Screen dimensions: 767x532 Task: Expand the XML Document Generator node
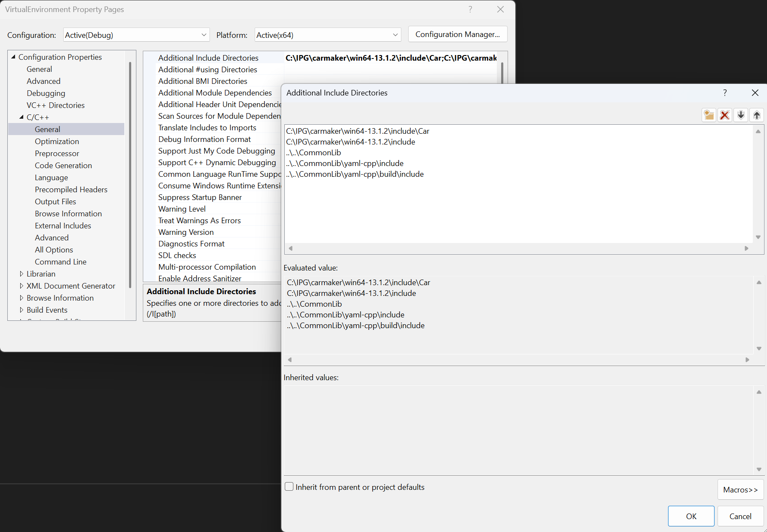pos(22,286)
